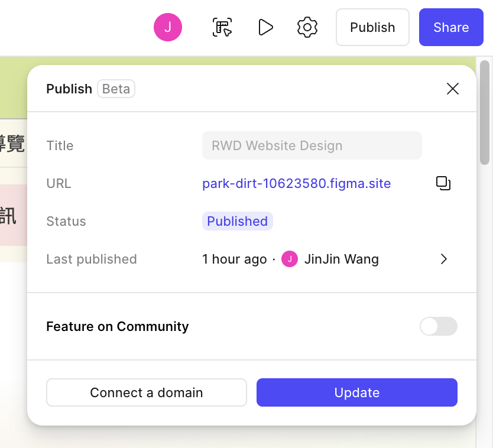Click the blue Share button
This screenshot has width=493, height=448.
pyautogui.click(x=451, y=27)
